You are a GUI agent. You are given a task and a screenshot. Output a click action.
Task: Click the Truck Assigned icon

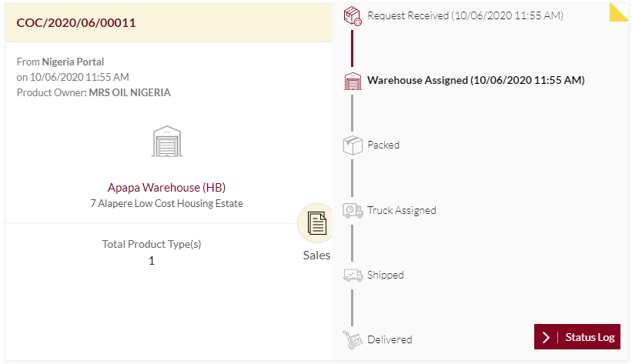[353, 210]
